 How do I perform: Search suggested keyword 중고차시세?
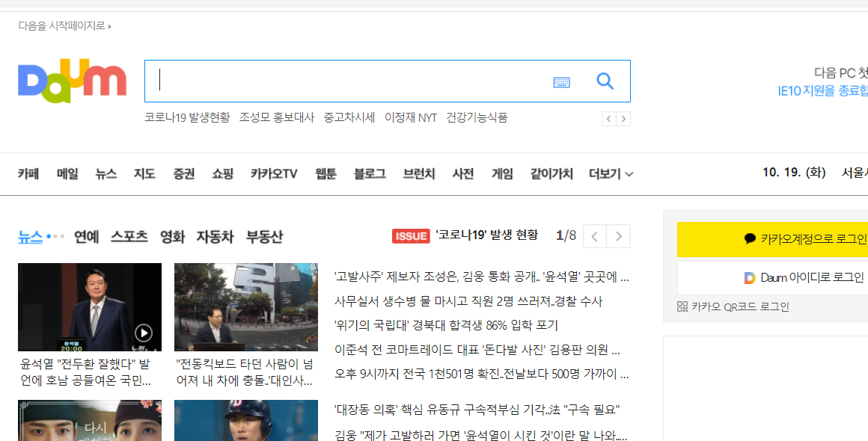click(349, 117)
